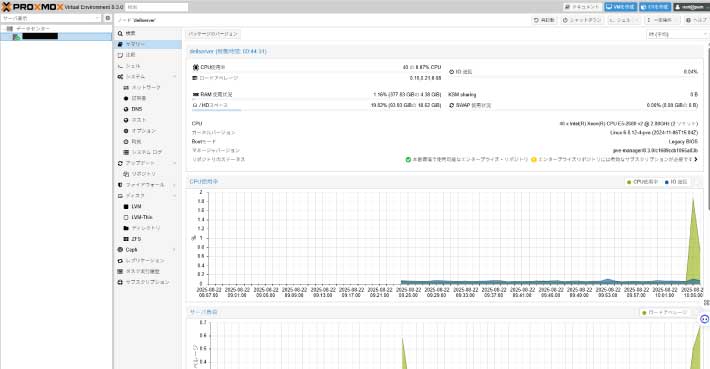This screenshot has height=369, width=710.
Task: Click the LVM square icon
Action: pos(126,206)
